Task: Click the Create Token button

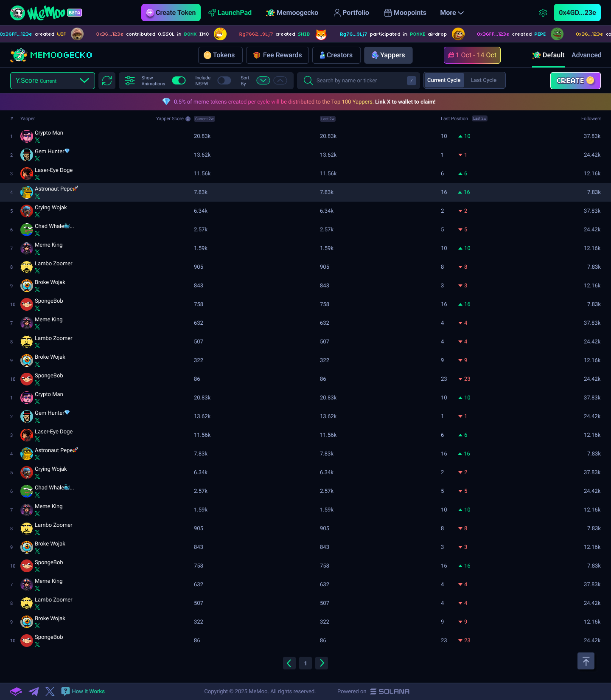Action: [171, 13]
